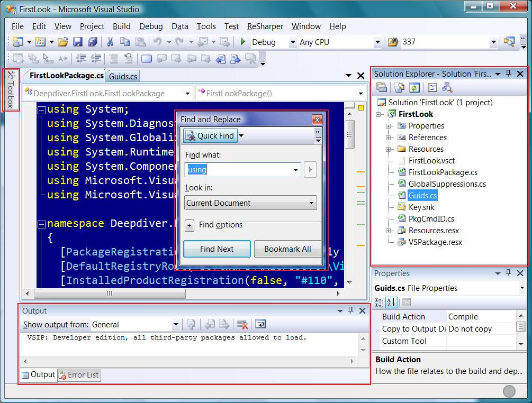Open Show output from General dropdown

pyautogui.click(x=176, y=325)
